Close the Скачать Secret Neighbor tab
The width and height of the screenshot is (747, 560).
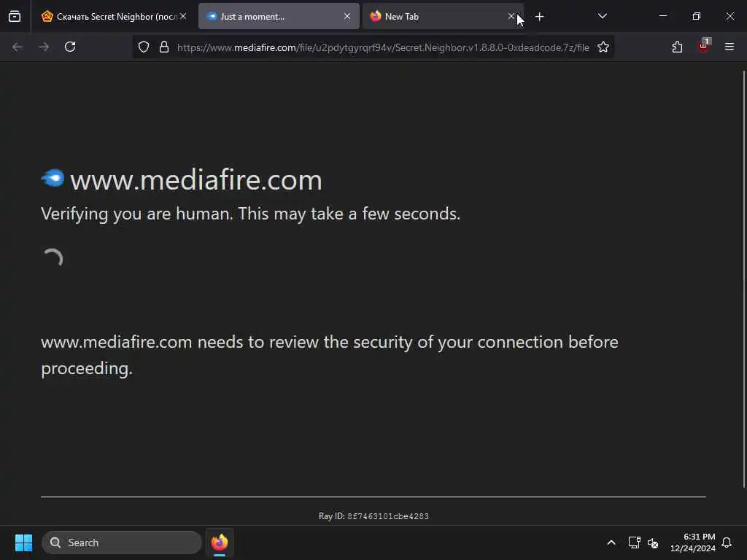(x=183, y=16)
